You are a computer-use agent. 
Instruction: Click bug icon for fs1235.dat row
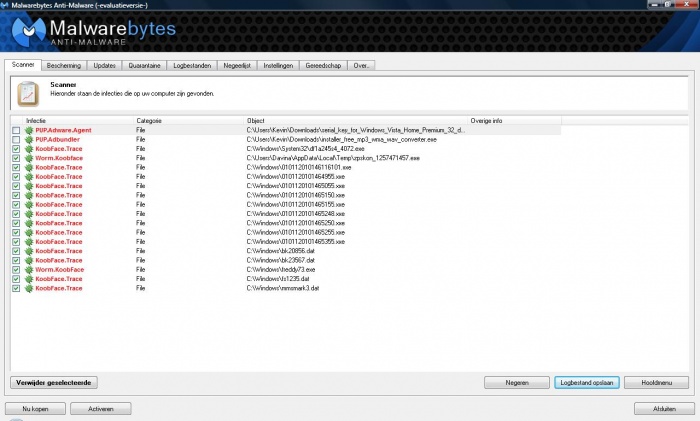(x=29, y=279)
